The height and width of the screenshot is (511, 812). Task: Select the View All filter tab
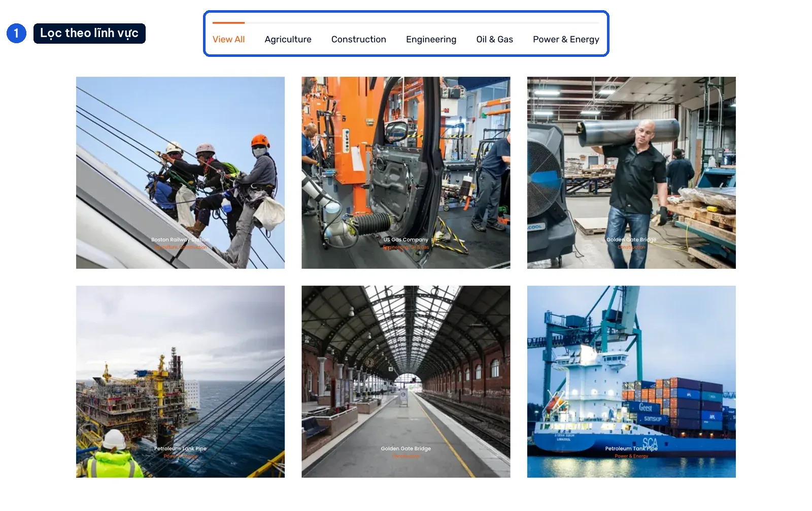[x=228, y=39]
